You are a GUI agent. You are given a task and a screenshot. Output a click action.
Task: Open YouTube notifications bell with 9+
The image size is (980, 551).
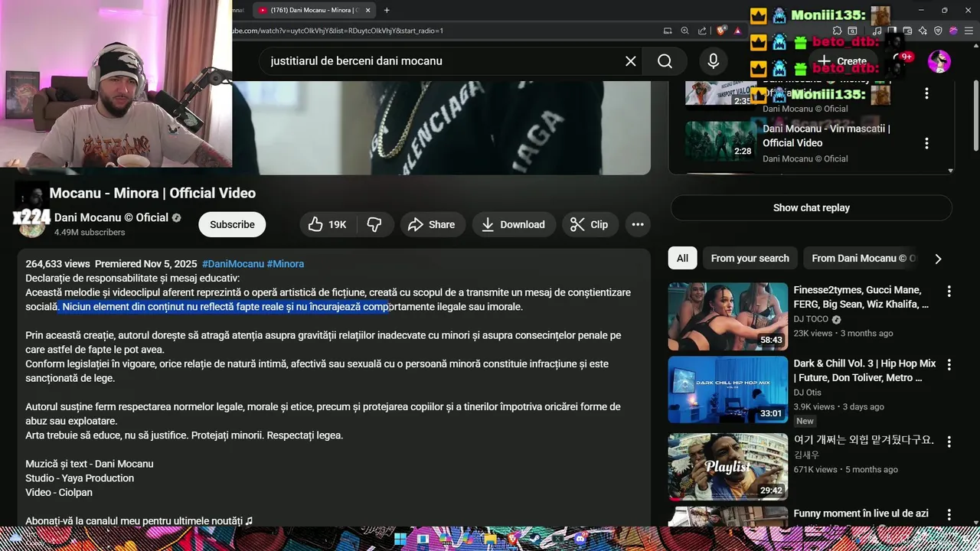click(x=901, y=60)
